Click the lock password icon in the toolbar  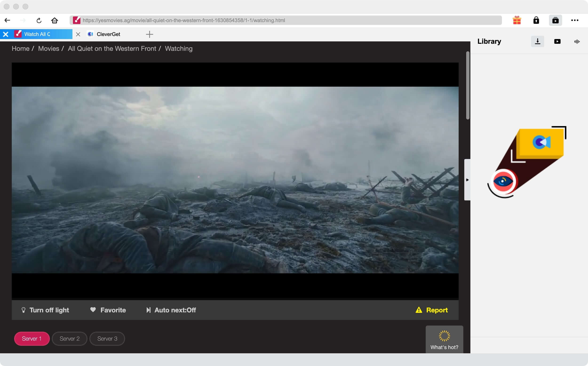pyautogui.click(x=536, y=20)
